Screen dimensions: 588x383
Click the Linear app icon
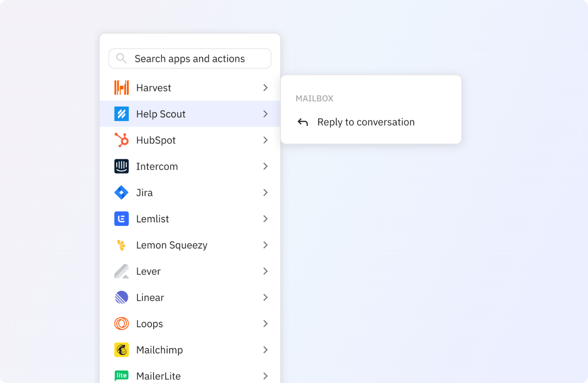click(x=121, y=297)
